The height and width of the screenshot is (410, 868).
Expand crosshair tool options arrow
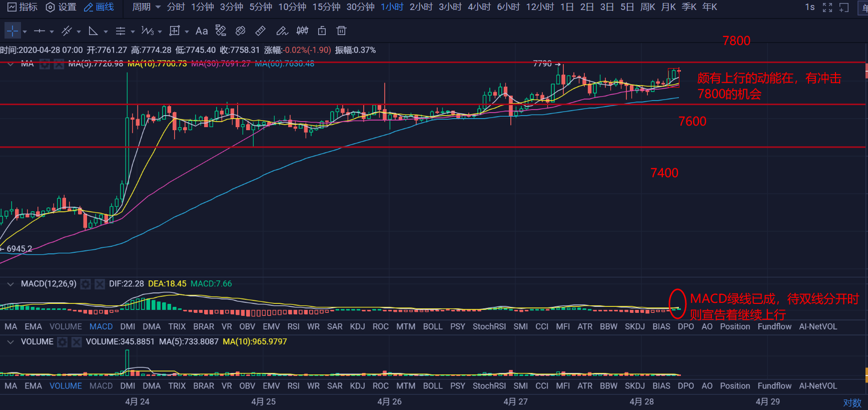(25, 32)
